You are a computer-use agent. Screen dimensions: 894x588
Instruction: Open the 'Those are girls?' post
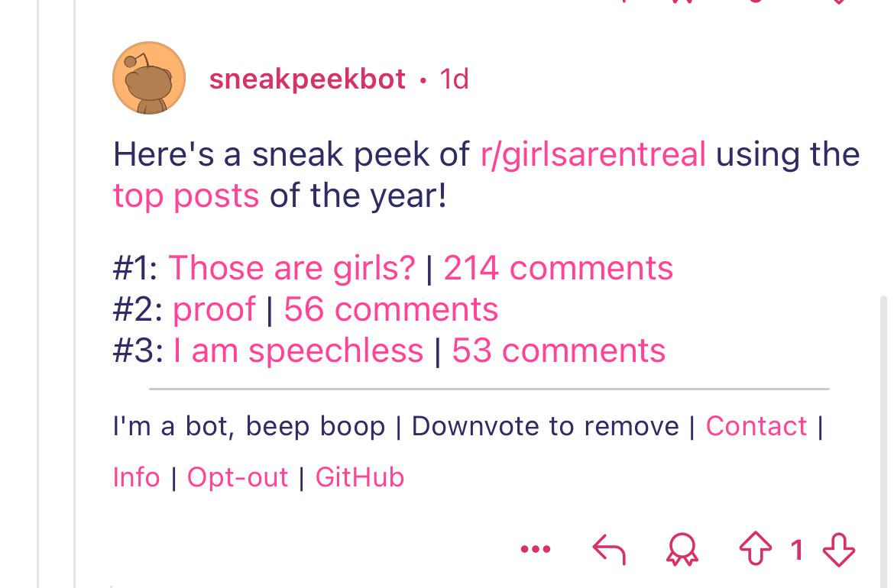[292, 268]
